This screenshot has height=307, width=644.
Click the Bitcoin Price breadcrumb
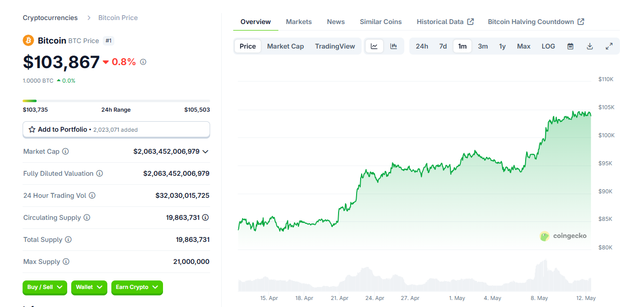[x=118, y=18]
